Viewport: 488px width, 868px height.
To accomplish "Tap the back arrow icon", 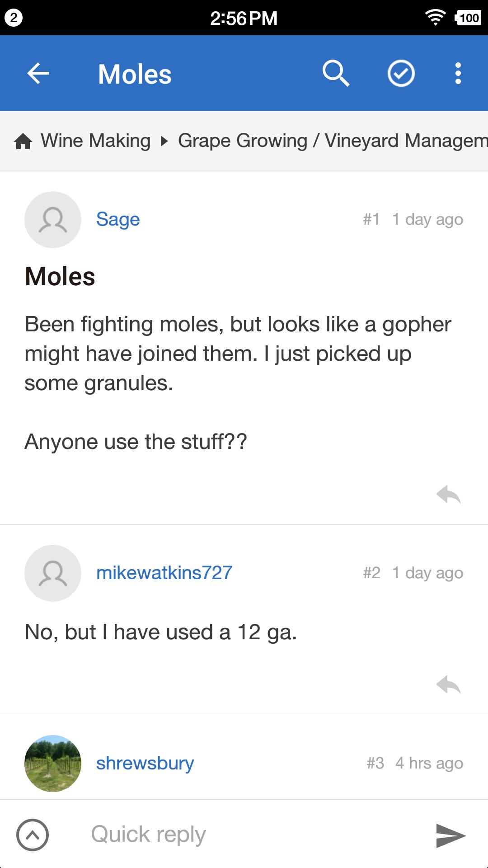I will [38, 73].
